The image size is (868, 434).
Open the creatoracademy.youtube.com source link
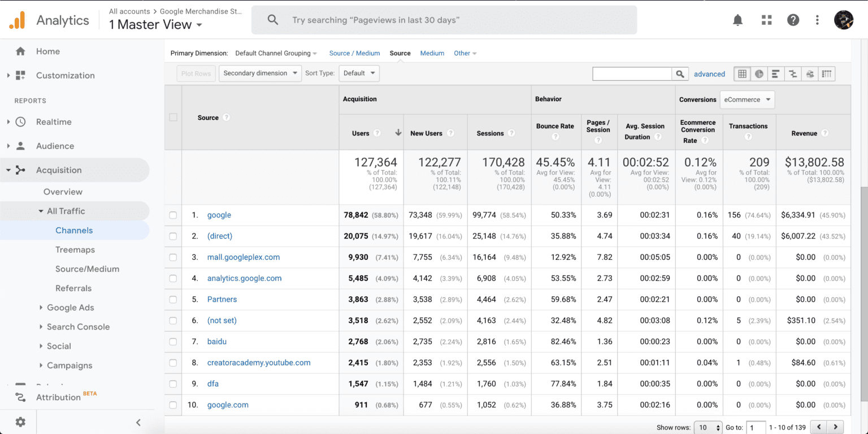(259, 363)
